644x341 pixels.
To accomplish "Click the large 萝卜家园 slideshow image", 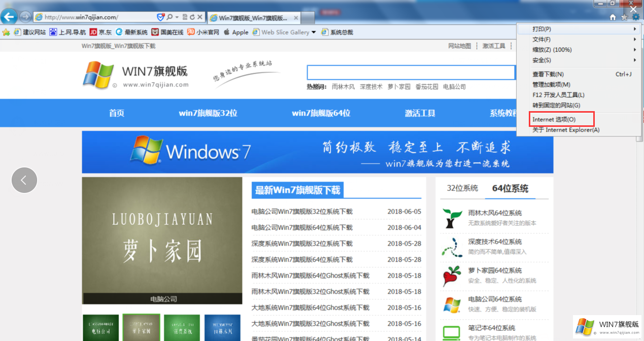I will coord(162,241).
